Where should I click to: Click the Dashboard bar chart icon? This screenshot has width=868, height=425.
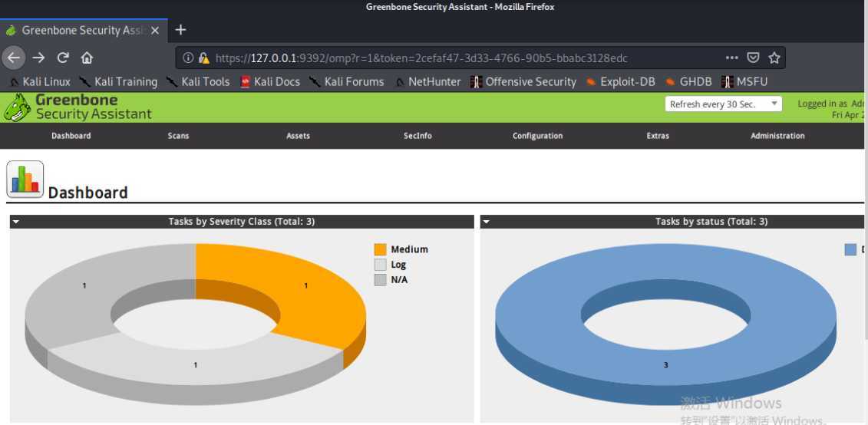click(x=25, y=180)
